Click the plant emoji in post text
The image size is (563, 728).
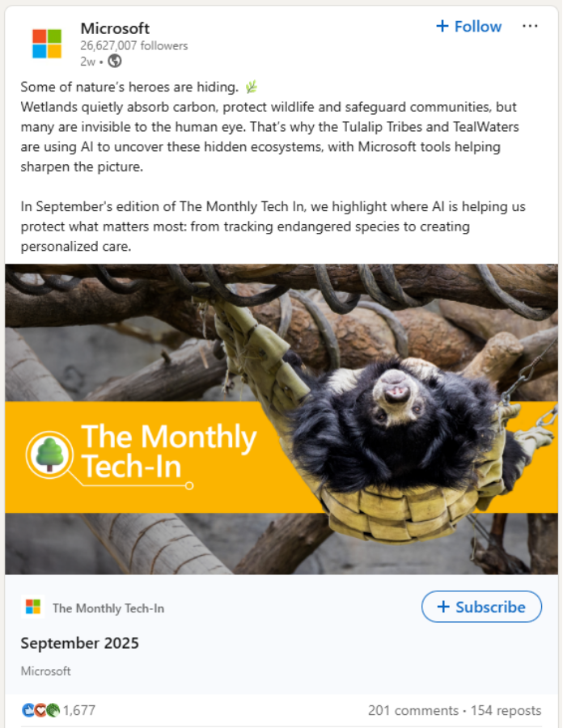[x=252, y=87]
